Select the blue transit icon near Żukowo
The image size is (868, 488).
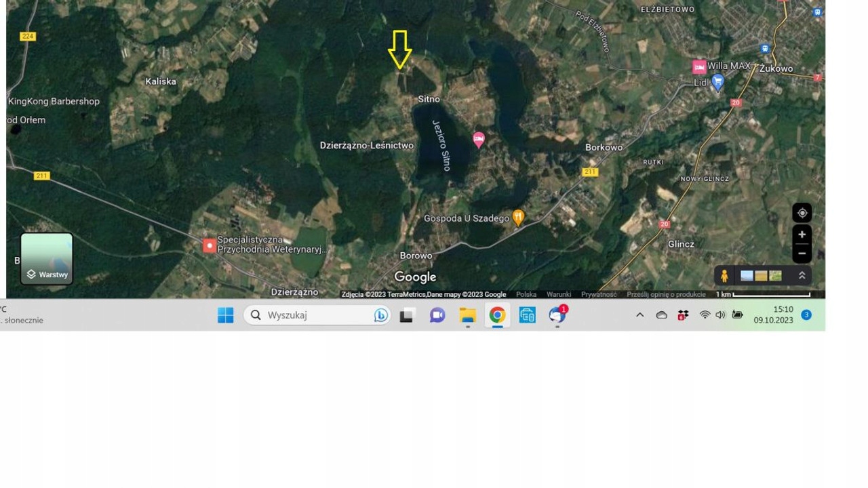click(x=765, y=49)
